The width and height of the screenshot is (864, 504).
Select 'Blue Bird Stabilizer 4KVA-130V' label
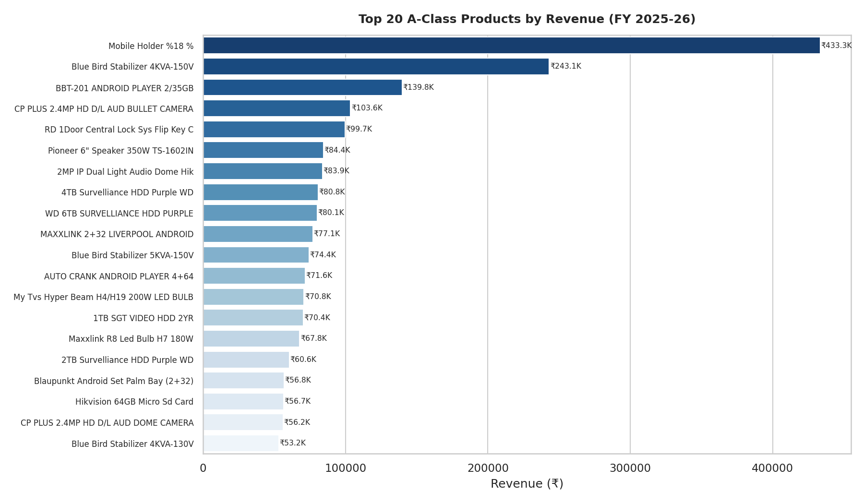click(132, 444)
